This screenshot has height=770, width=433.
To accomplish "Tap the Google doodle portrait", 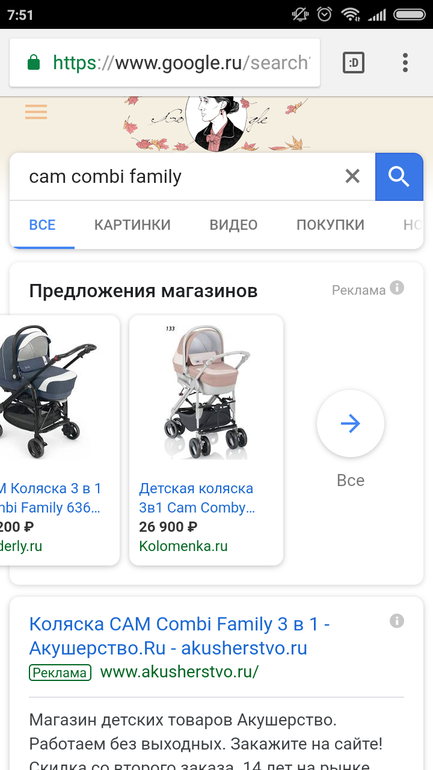I will pos(216,123).
